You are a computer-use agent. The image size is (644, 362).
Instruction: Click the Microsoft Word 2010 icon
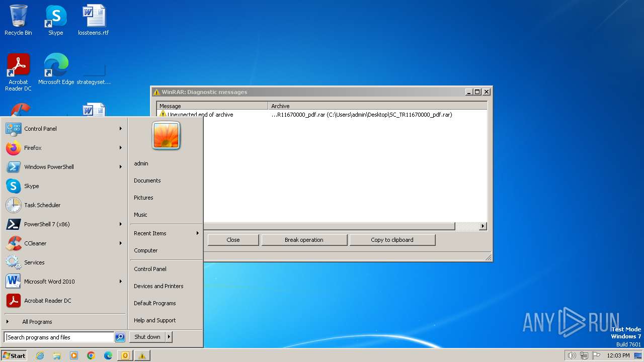14,282
